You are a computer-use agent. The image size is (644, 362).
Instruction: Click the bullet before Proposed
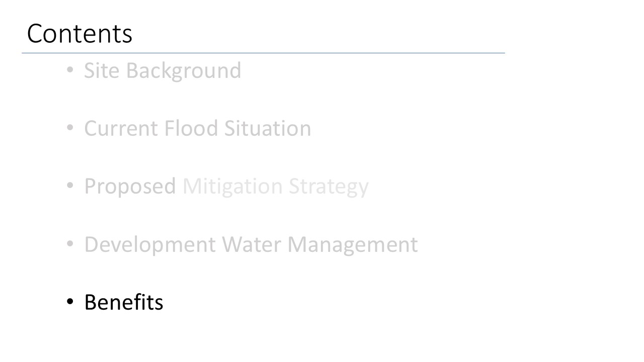[70, 187]
